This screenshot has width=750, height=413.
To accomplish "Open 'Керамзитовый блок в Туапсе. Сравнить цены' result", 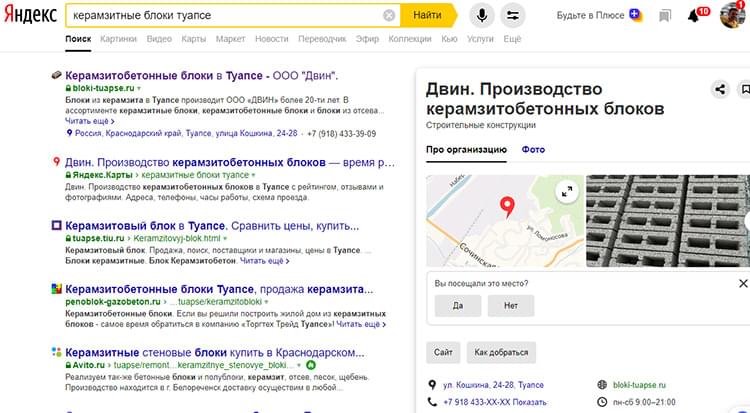I will pos(212,225).
